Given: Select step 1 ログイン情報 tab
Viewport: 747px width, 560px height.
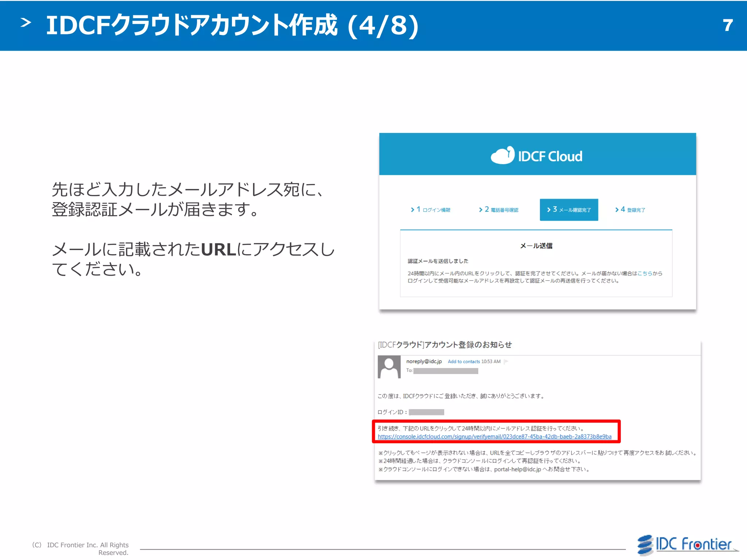Looking at the screenshot, I should [x=430, y=210].
